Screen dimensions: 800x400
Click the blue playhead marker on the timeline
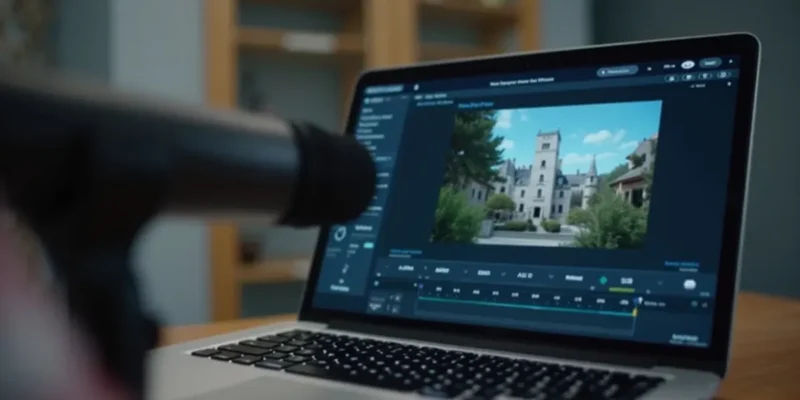pos(637,301)
